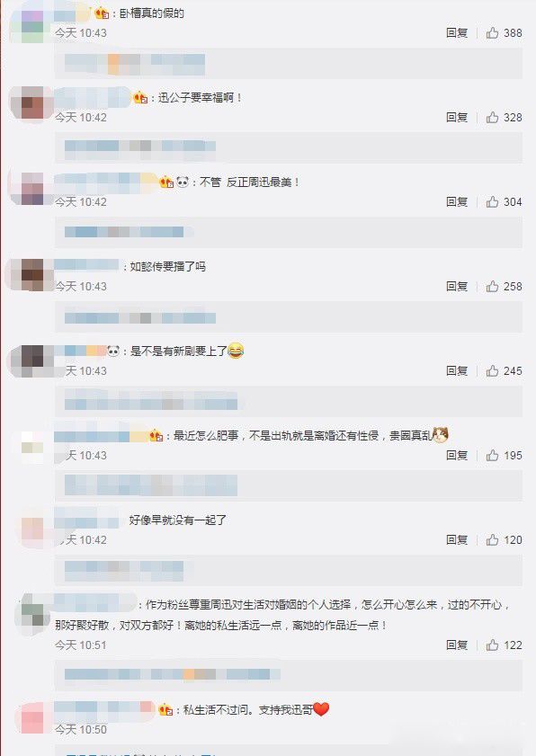Open username link before '如懿传要播了吗'
Image resolution: width=536 pixels, height=756 pixels.
pyautogui.click(x=86, y=265)
